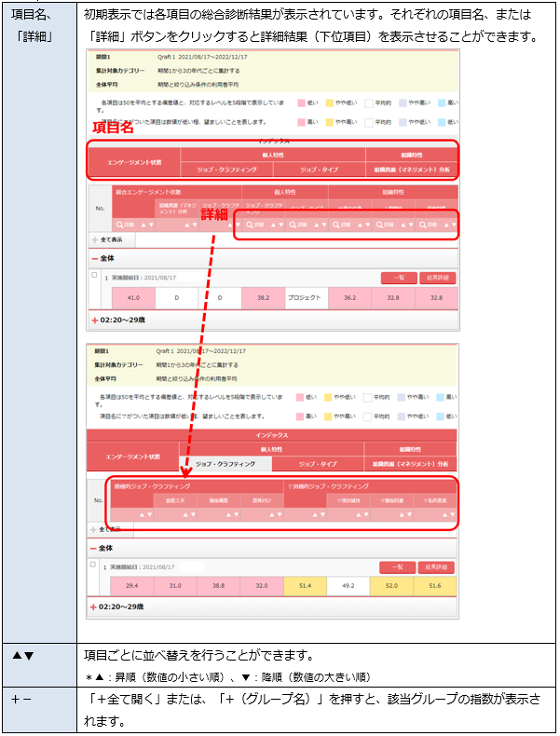Sort descending the 積極的ジョブ・クラフティング column showing 29.4
560x736 pixels.
pyautogui.click(x=149, y=515)
